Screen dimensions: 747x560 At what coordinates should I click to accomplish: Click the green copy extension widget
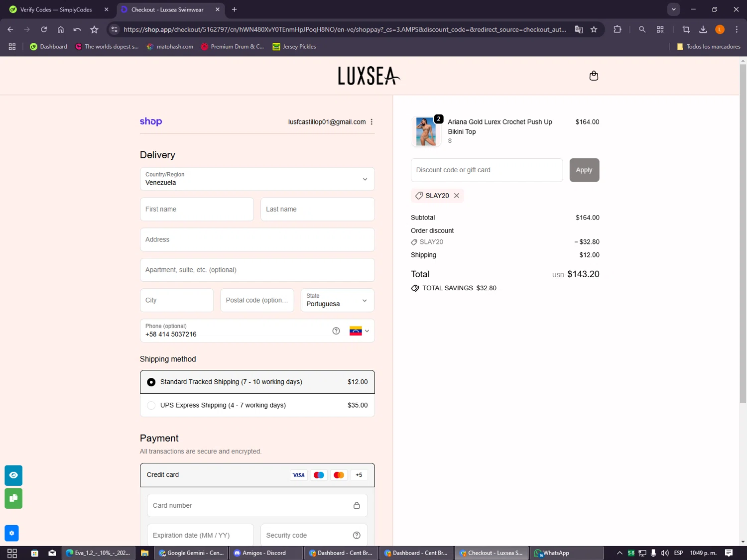pos(13,498)
